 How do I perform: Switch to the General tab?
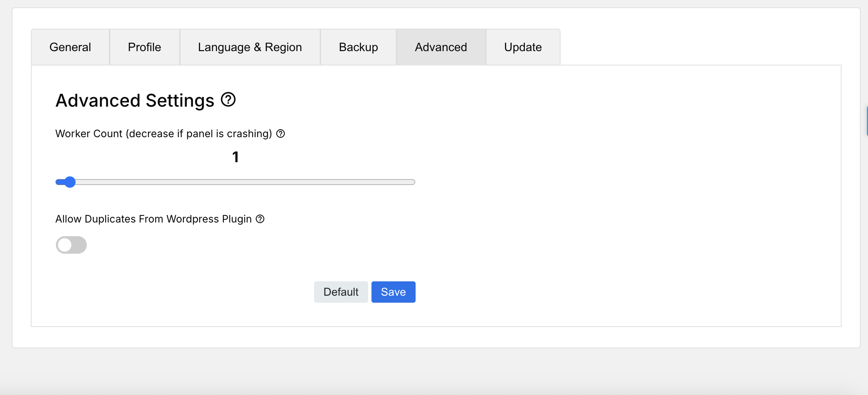click(70, 47)
